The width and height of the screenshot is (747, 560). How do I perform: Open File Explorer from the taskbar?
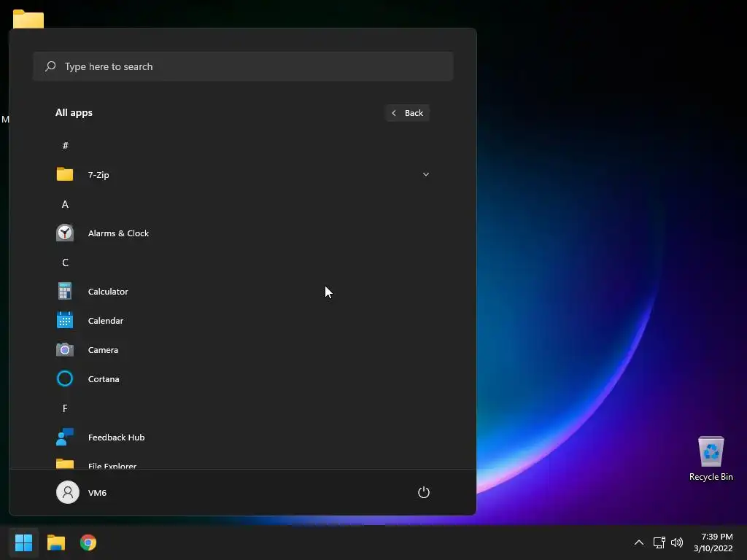55,542
